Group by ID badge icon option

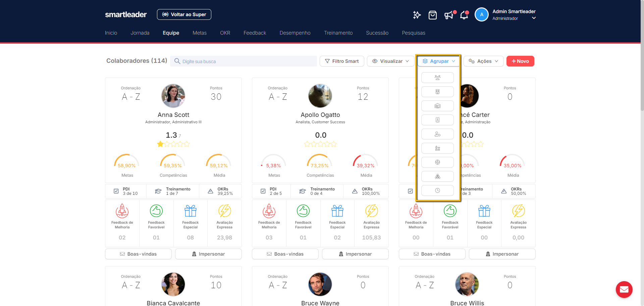pos(437,120)
